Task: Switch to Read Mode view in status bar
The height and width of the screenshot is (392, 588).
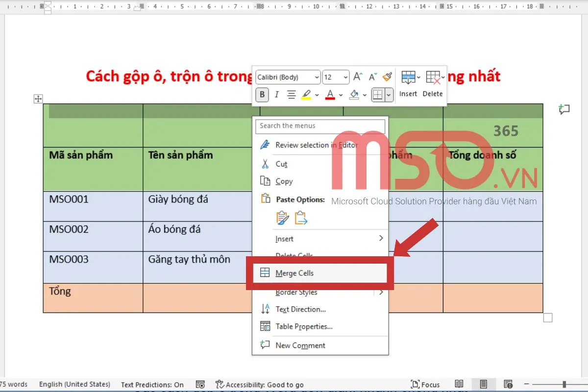Action: pos(459,384)
